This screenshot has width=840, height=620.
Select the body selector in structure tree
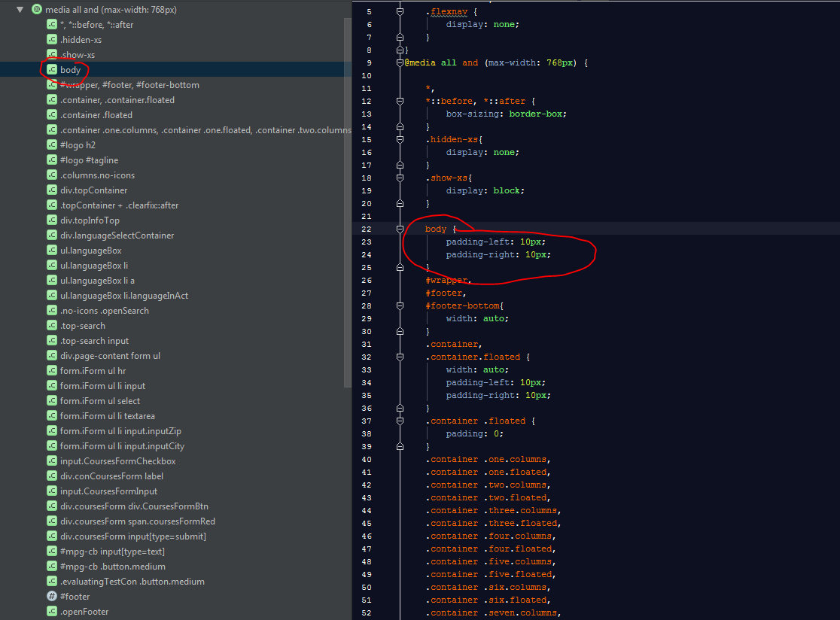coord(70,70)
